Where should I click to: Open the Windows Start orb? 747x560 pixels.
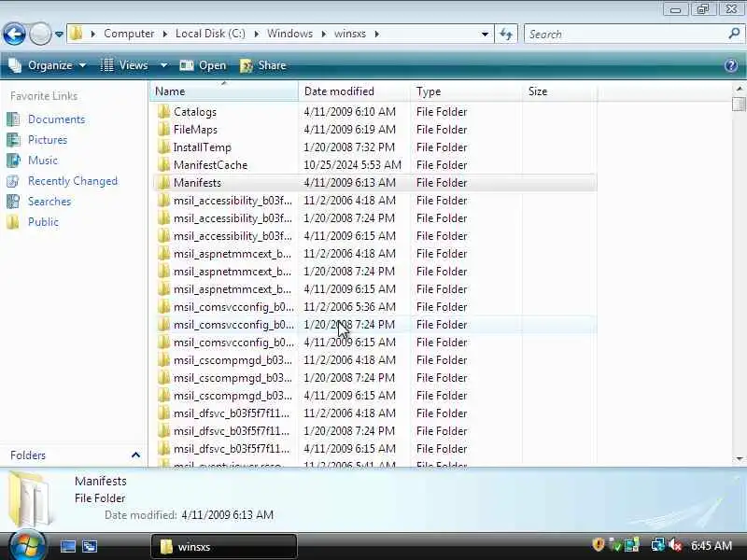pyautogui.click(x=27, y=544)
